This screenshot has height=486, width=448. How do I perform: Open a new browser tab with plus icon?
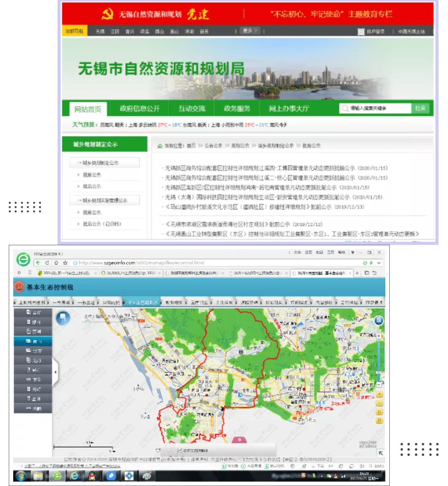point(357,273)
